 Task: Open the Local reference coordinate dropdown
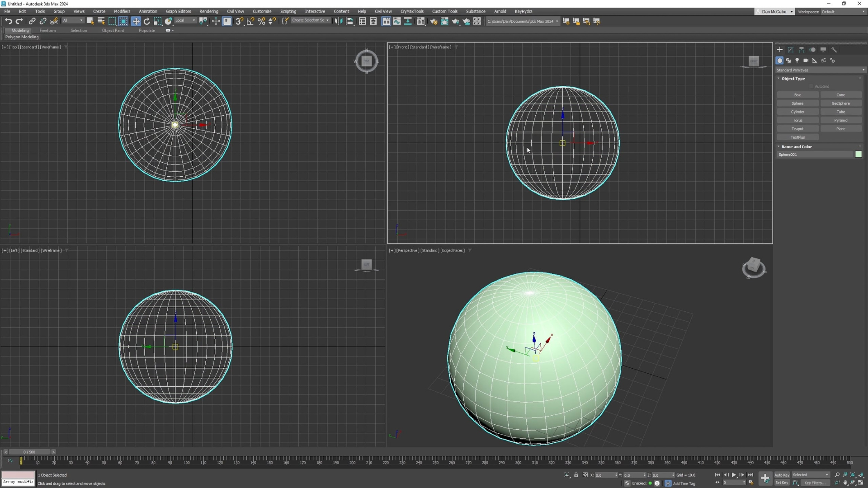(185, 21)
